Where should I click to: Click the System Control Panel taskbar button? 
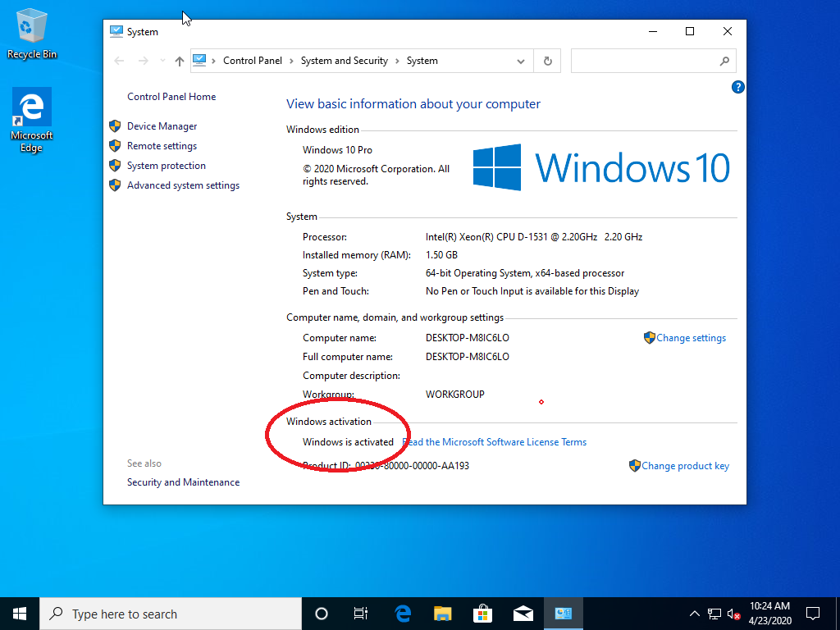563,614
